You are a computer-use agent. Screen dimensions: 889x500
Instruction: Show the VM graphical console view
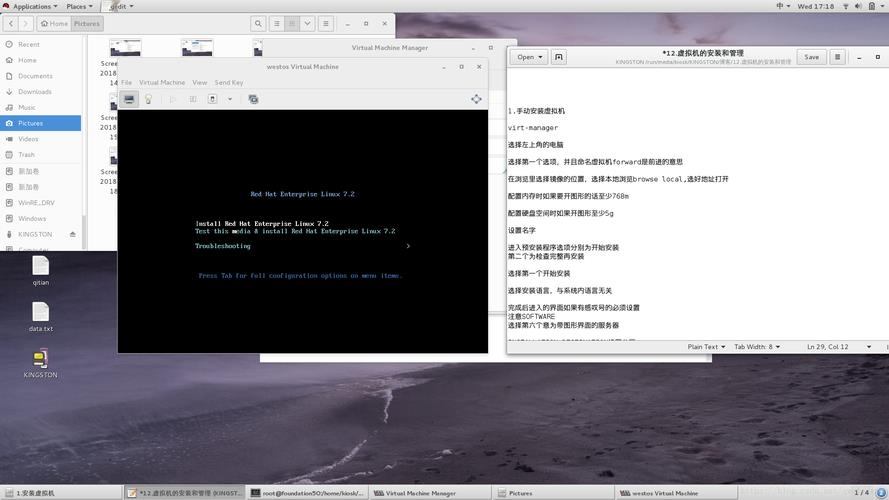click(x=129, y=99)
